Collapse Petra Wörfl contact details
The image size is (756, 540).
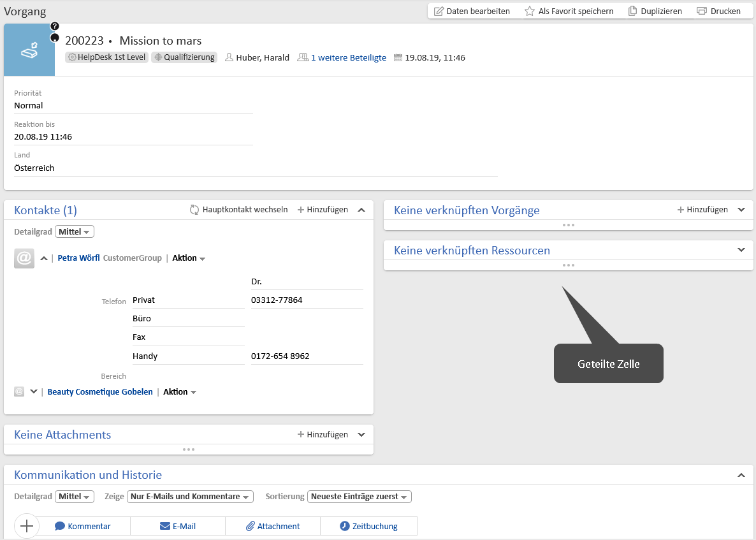tap(44, 258)
